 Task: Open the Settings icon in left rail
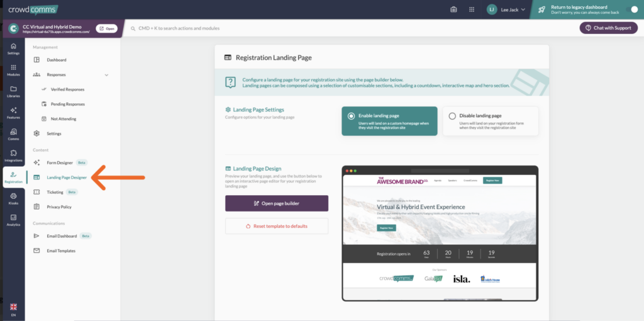[13, 48]
